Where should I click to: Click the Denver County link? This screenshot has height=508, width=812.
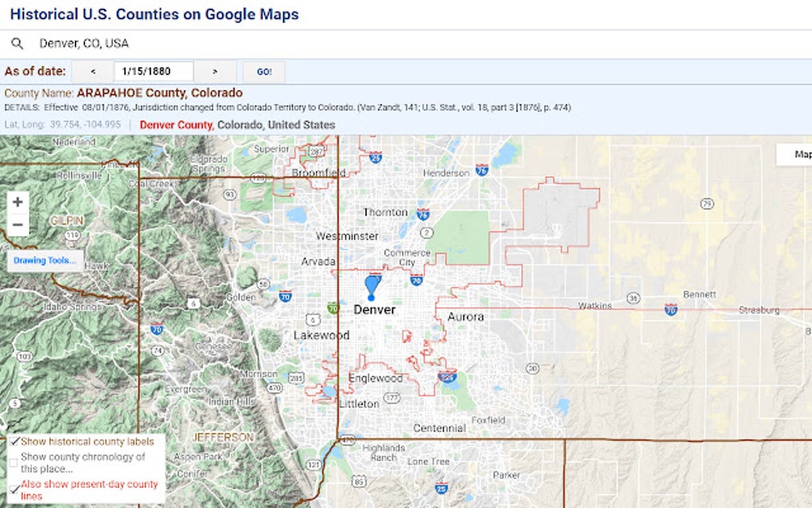pos(176,125)
